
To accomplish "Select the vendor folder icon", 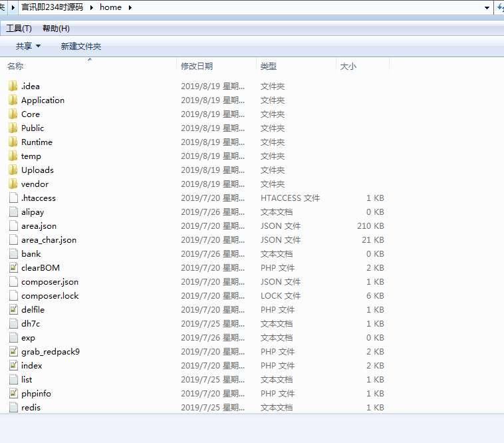I will click(13, 184).
